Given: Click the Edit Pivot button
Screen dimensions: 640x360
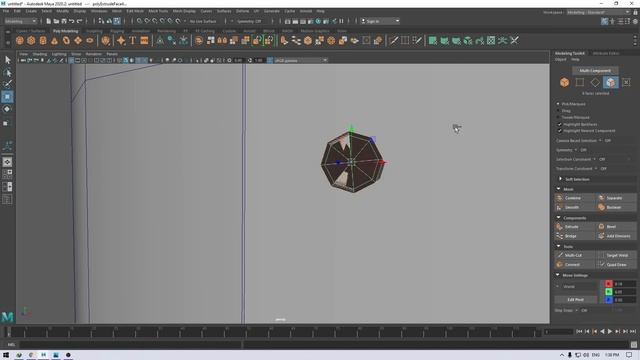Looking at the screenshot, I should point(576,300).
